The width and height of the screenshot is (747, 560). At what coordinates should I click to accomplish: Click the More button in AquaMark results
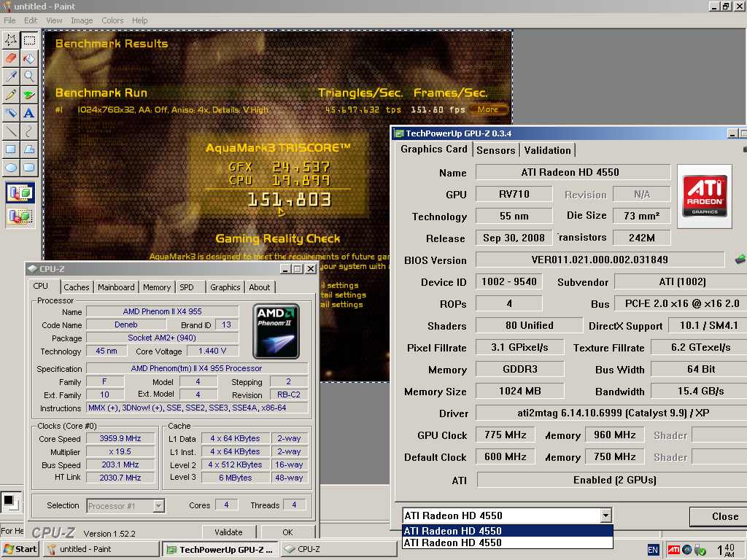[x=488, y=109]
